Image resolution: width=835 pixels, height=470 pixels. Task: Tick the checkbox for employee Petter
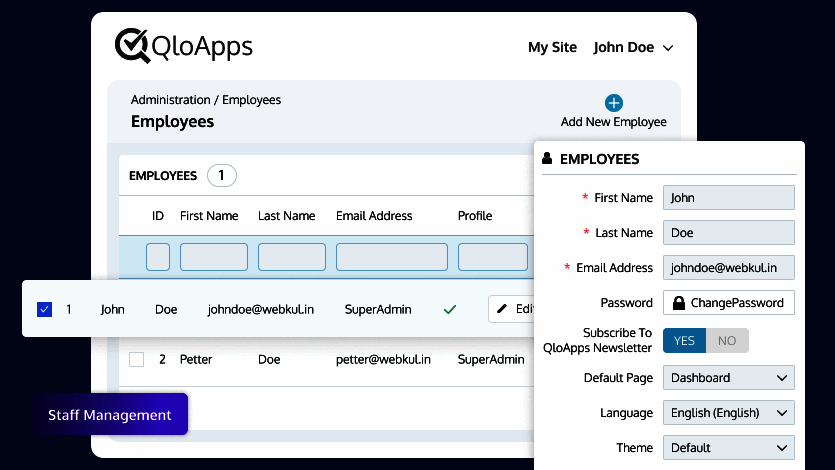137,359
